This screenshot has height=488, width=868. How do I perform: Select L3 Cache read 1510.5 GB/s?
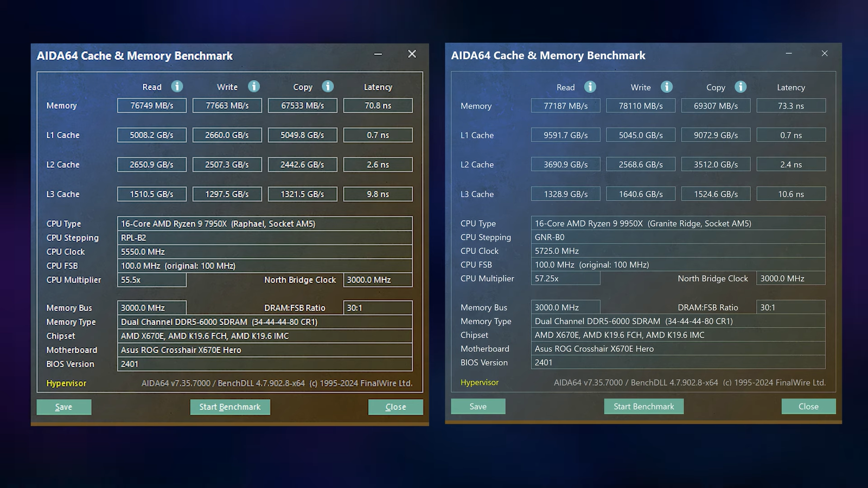[152, 194]
